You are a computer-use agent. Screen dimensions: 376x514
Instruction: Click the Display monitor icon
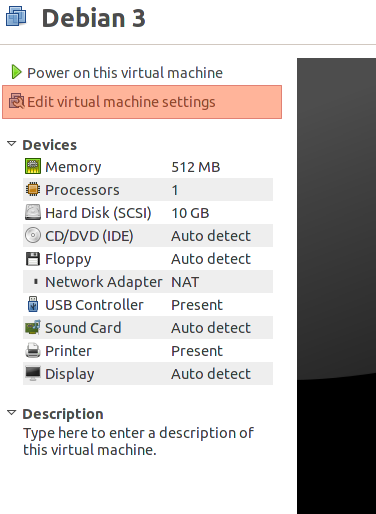coord(33,373)
